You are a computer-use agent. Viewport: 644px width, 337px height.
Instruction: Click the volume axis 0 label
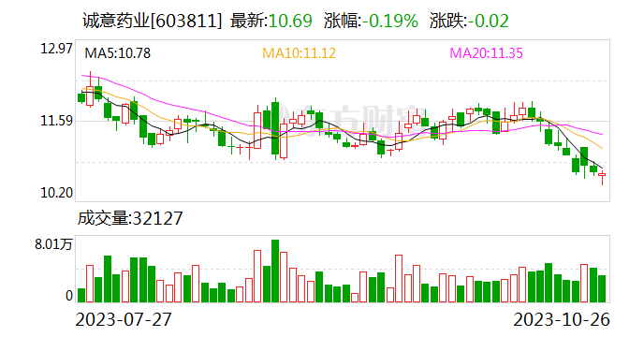tap(69, 296)
